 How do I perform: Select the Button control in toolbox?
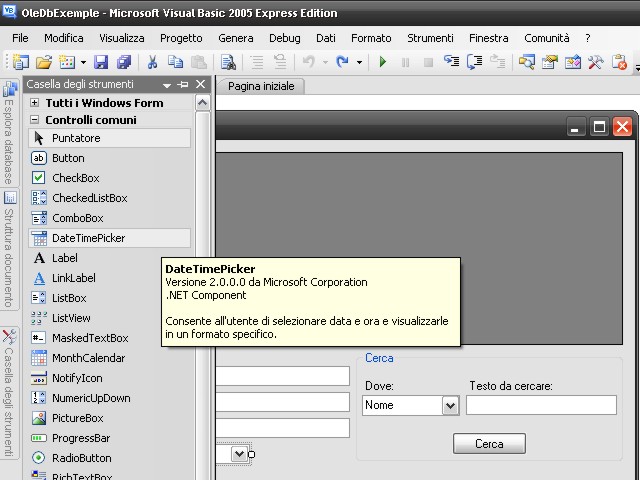click(109, 158)
